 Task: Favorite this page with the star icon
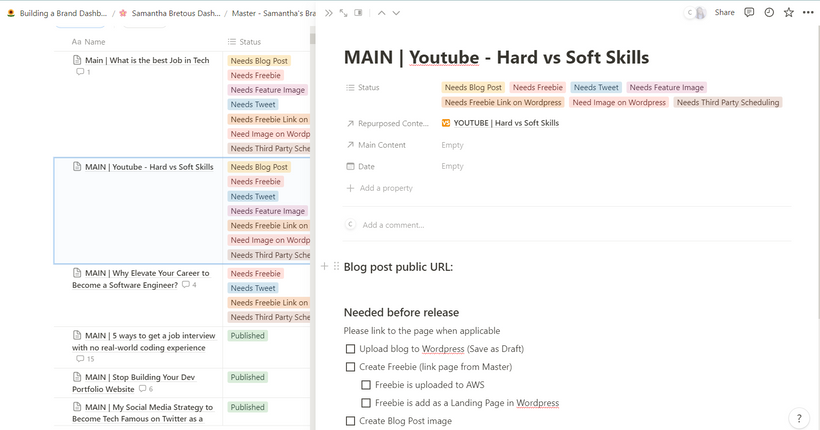tap(789, 13)
